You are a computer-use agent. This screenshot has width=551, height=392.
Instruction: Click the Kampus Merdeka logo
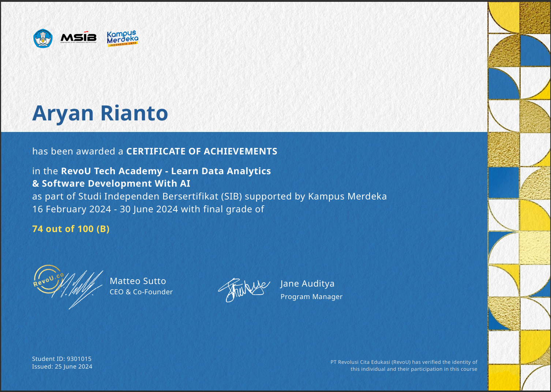coord(123,38)
